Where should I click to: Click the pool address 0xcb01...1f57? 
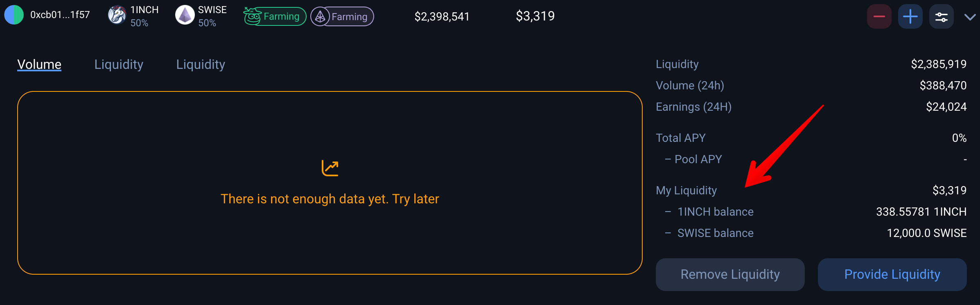point(60,15)
